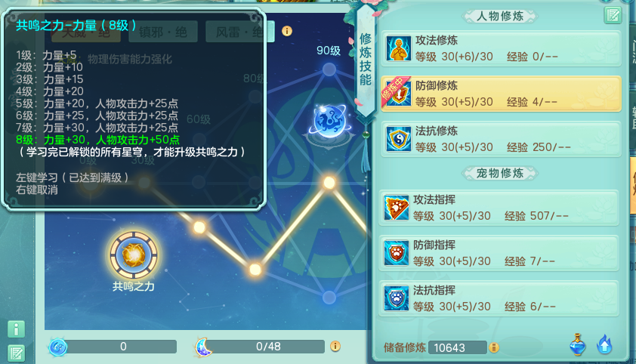Viewport: 636px width, 364px height.
Task: Open the 攻法修炼 skill icon
Action: click(399, 48)
